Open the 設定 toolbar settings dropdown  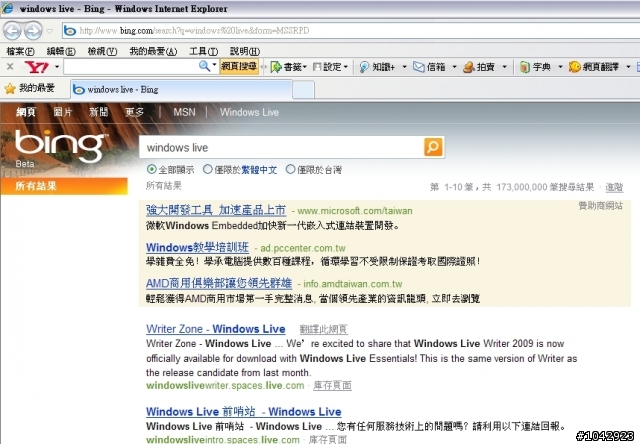point(331,67)
